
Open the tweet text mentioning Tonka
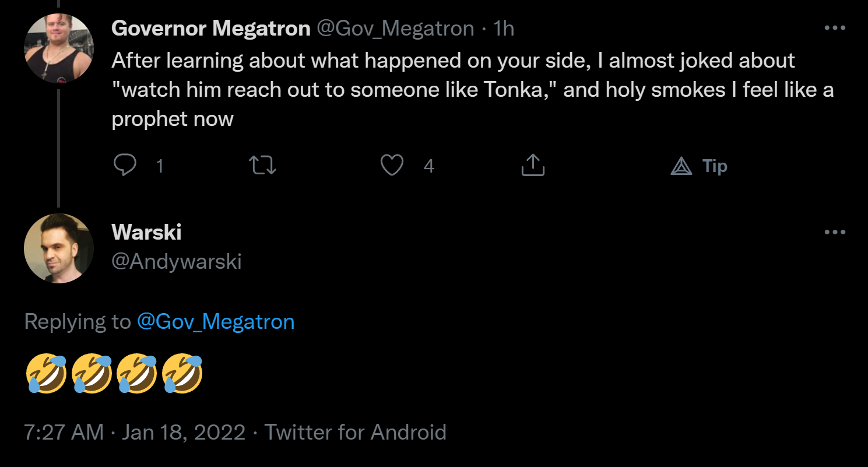(472, 90)
